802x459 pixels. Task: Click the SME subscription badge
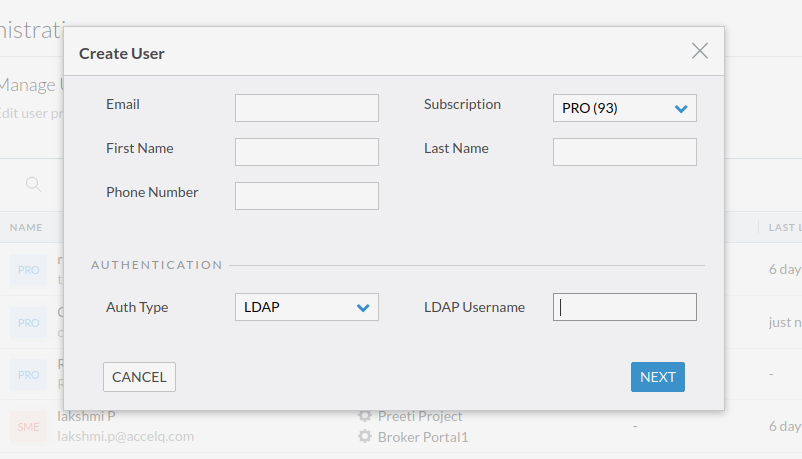[28, 427]
